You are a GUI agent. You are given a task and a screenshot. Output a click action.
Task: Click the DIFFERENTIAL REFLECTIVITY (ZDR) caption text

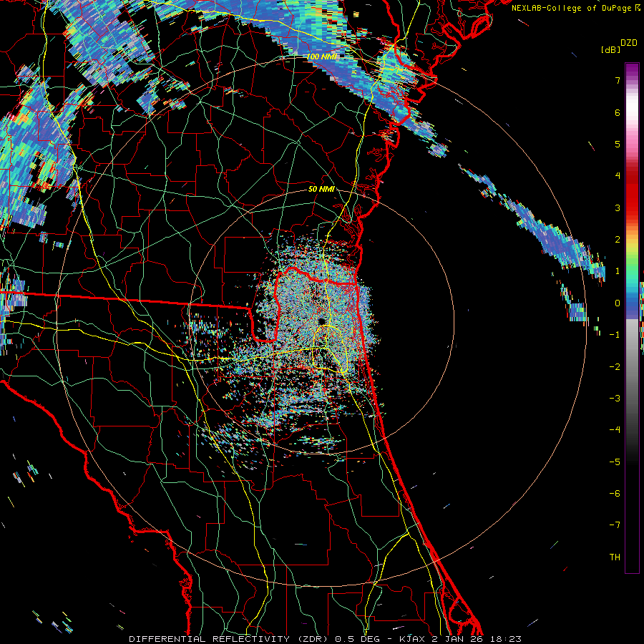tap(228, 639)
